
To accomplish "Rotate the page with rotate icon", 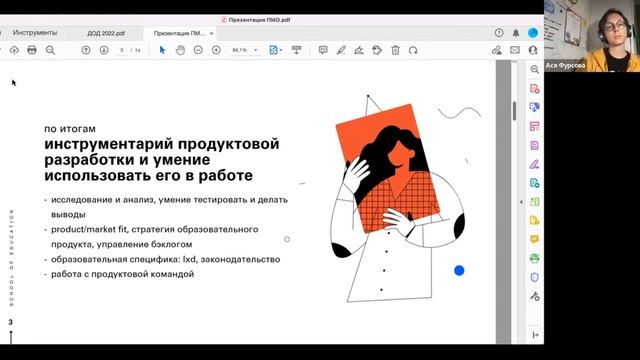I will pos(413,50).
